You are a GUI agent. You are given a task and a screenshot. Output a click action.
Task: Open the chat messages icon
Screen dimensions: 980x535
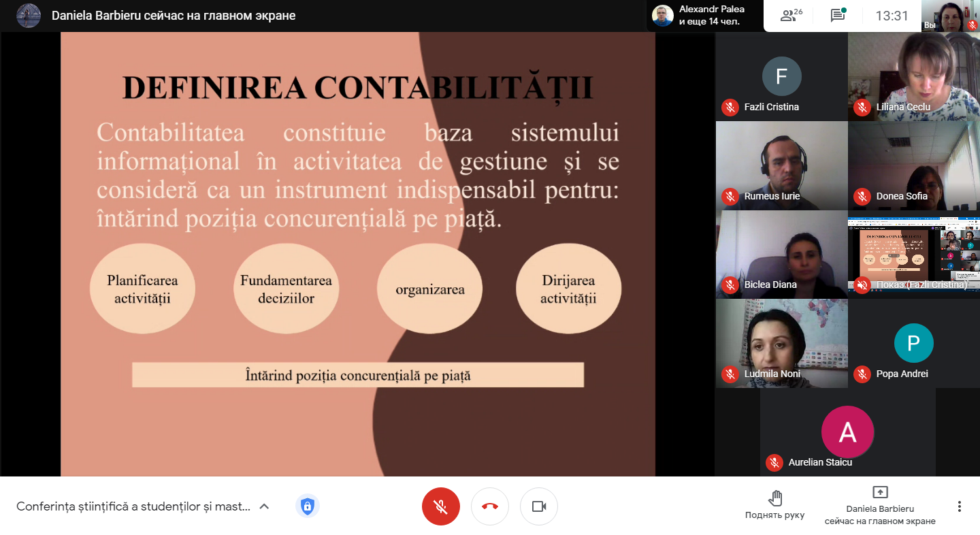coord(838,16)
